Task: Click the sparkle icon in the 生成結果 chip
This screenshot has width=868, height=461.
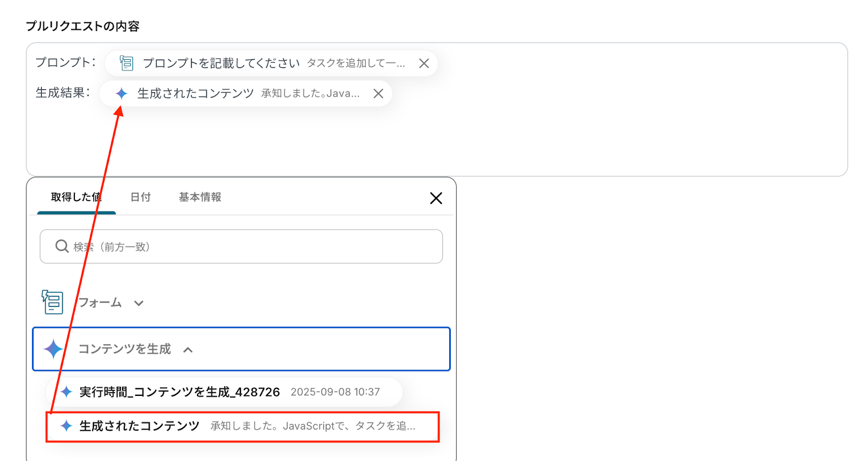Action: tap(122, 94)
